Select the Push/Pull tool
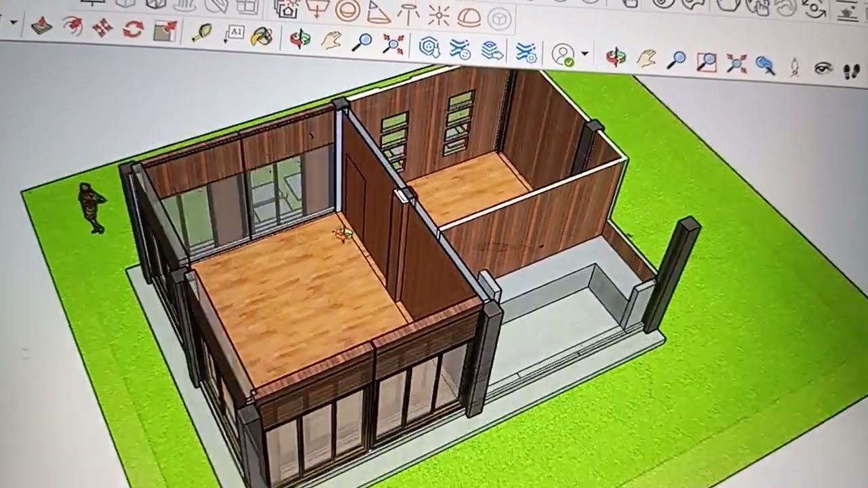This screenshot has height=488, width=868. click(42, 26)
